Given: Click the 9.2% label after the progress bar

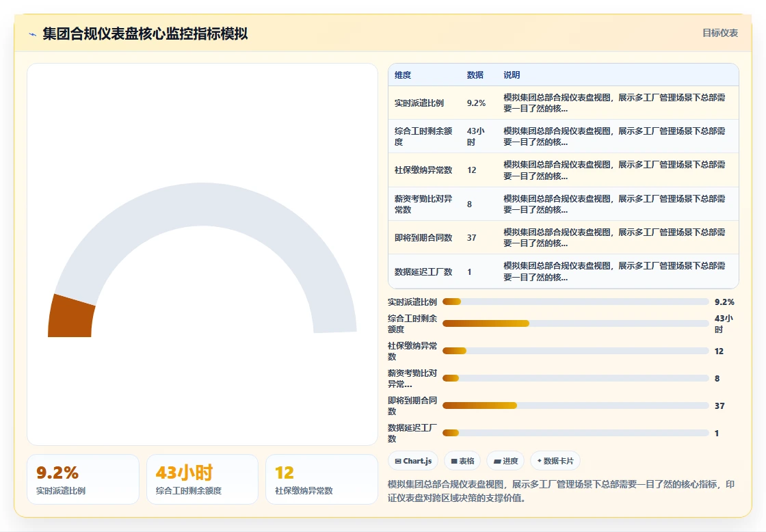Looking at the screenshot, I should (x=724, y=302).
